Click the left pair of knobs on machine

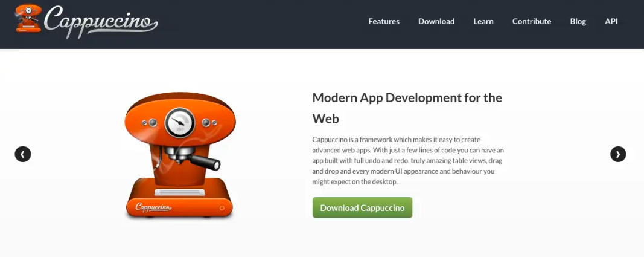coord(148,123)
